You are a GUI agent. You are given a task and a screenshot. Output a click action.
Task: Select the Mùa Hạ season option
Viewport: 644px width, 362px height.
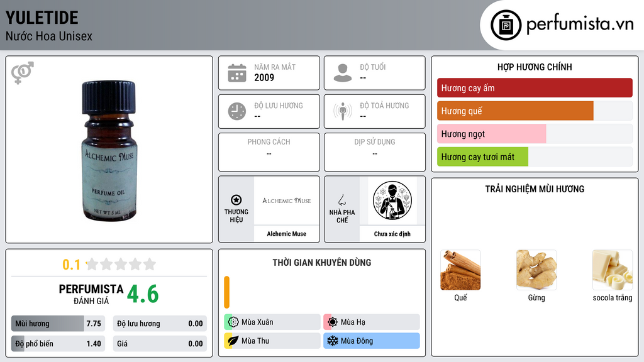[x=372, y=322]
